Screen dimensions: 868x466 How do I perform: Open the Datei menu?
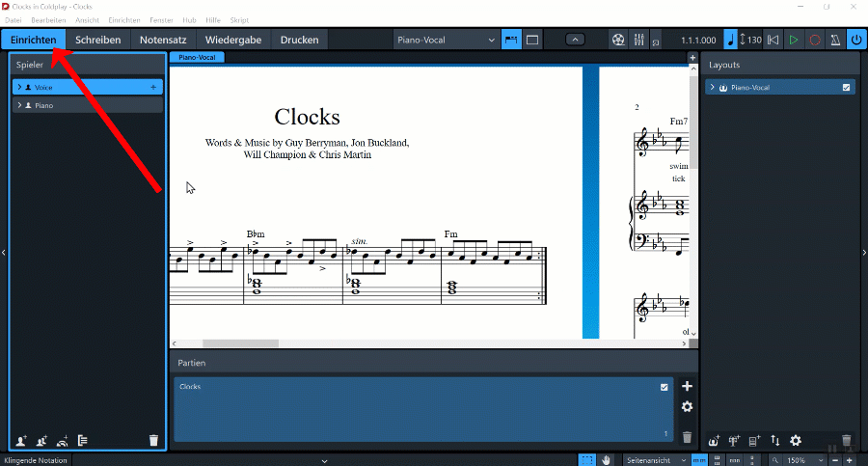point(14,20)
